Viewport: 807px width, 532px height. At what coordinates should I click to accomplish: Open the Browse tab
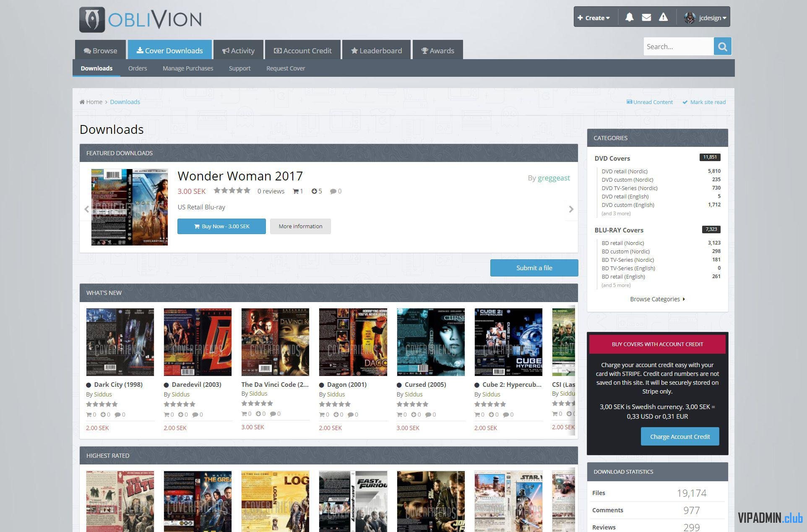[x=100, y=50]
